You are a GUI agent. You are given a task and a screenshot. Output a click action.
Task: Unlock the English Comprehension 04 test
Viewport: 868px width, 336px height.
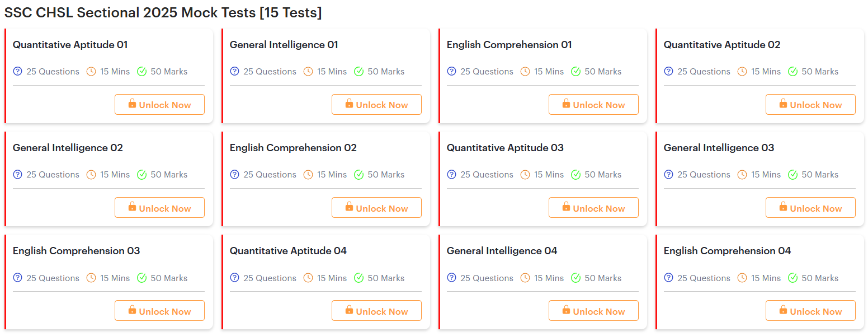click(810, 311)
